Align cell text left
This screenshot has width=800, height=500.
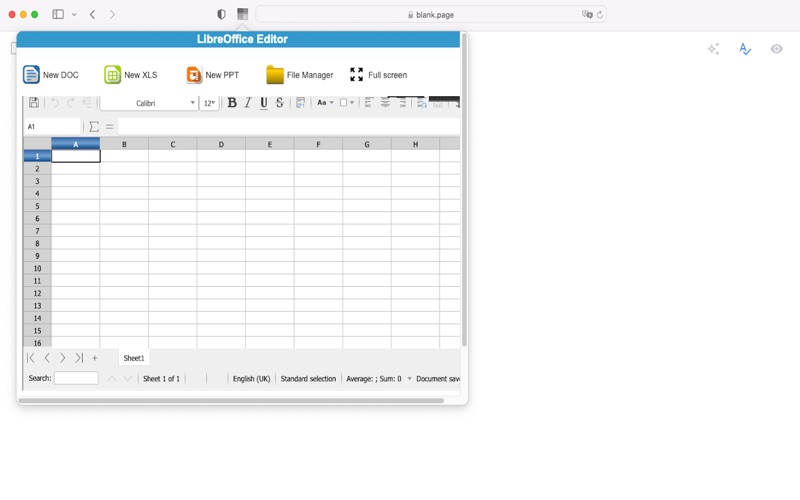click(368, 103)
